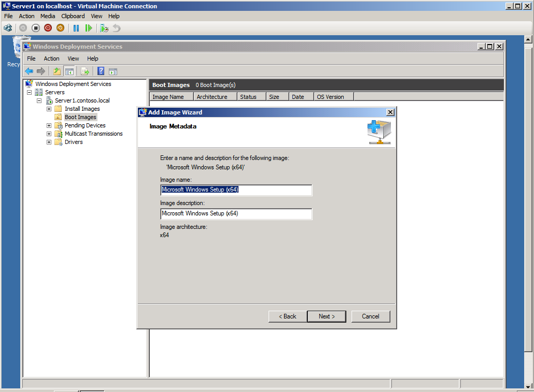Viewport: 534px width, 392px height.
Task: Close the Add Image Wizard dialog
Action: tap(390, 112)
